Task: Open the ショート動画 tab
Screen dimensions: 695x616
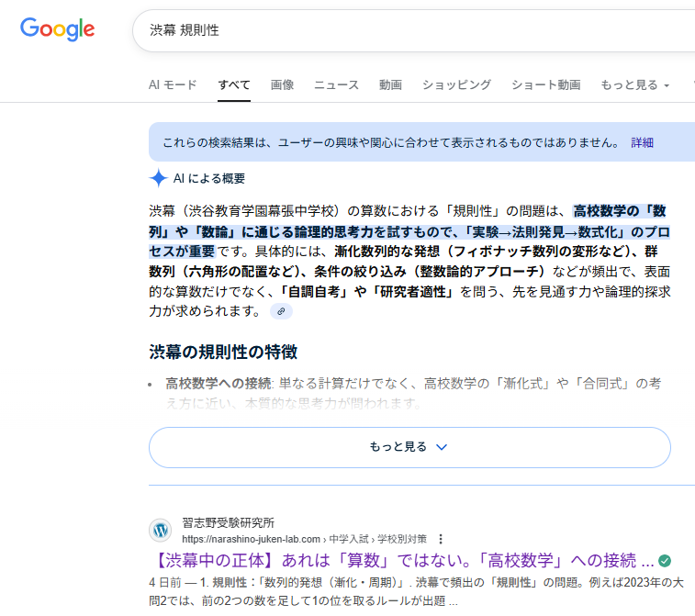Action: (x=545, y=85)
